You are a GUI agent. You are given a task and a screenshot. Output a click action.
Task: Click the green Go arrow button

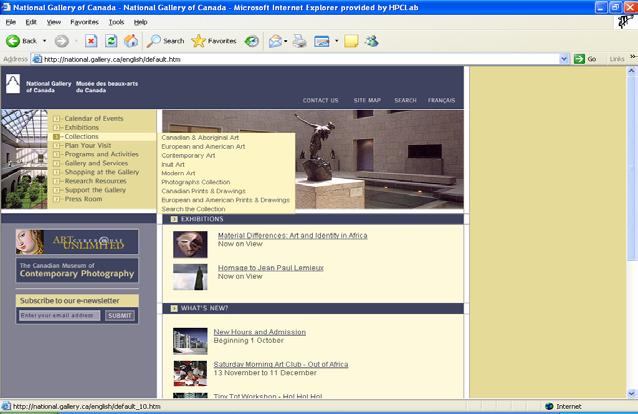579,59
